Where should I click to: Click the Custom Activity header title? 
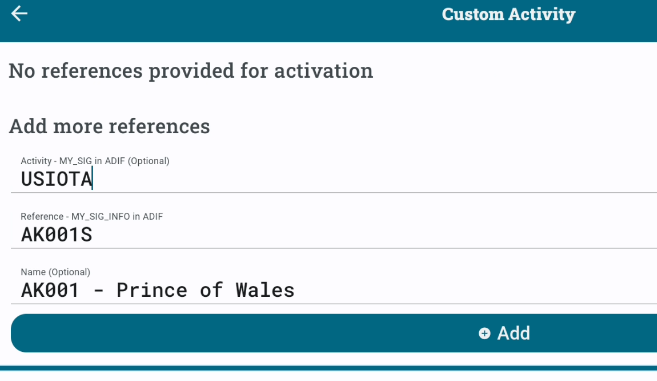pyautogui.click(x=508, y=15)
